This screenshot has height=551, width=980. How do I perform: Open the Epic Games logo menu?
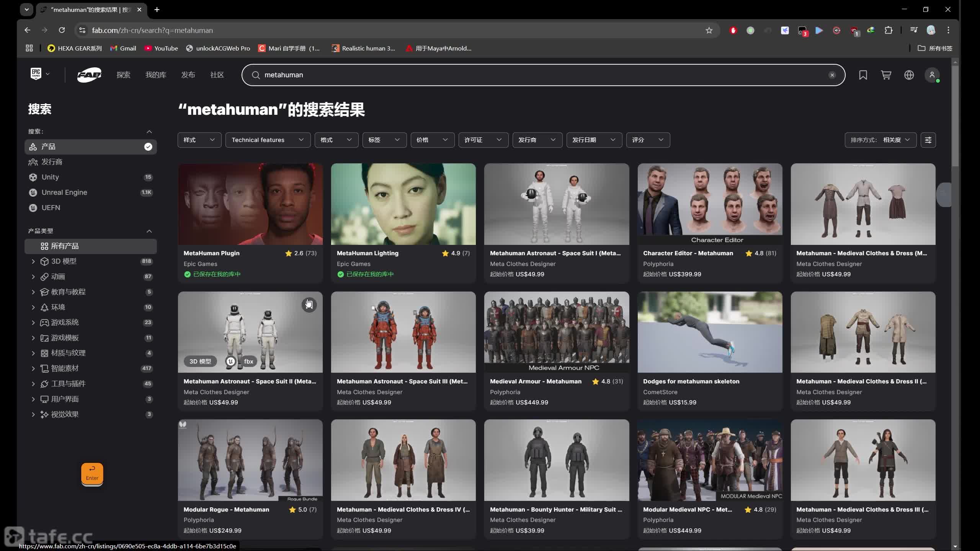[x=40, y=74]
